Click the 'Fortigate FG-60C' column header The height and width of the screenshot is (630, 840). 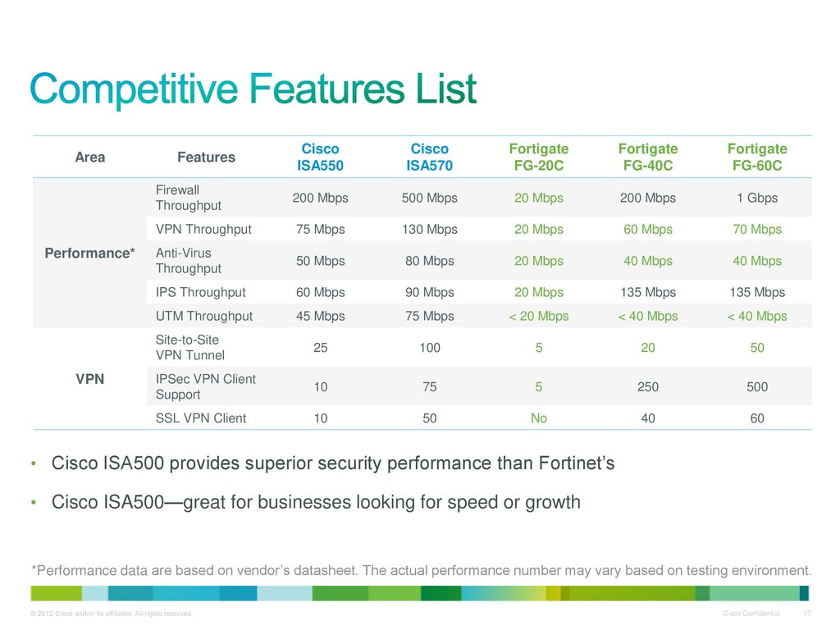coord(757,157)
